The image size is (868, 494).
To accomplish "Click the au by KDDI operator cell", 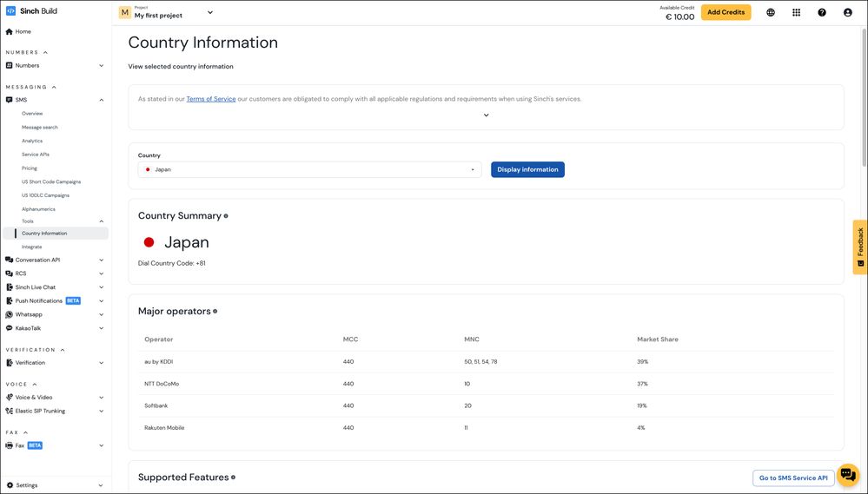I will click(x=159, y=362).
